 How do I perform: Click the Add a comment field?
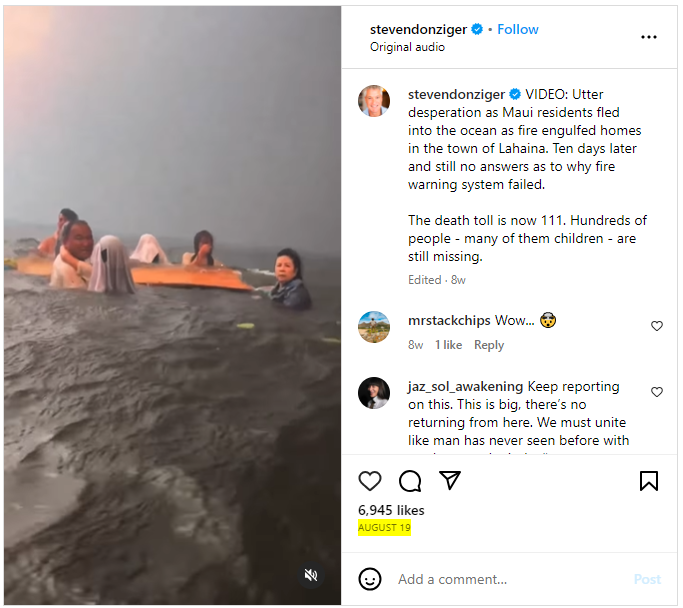(500, 579)
